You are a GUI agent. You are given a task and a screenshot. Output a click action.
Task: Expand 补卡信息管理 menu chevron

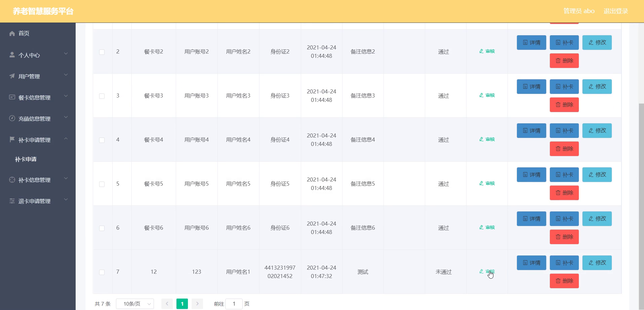point(66,178)
